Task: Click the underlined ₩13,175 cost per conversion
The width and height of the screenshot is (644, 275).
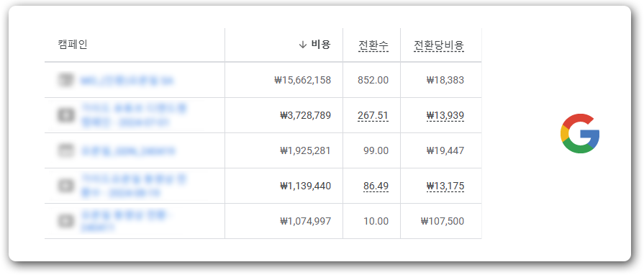Action: tap(445, 186)
